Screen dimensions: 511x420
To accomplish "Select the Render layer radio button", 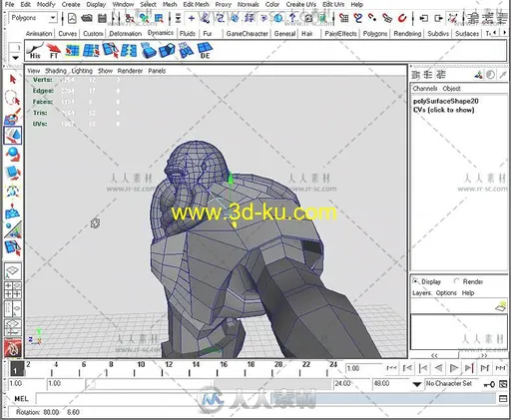I will (x=456, y=281).
